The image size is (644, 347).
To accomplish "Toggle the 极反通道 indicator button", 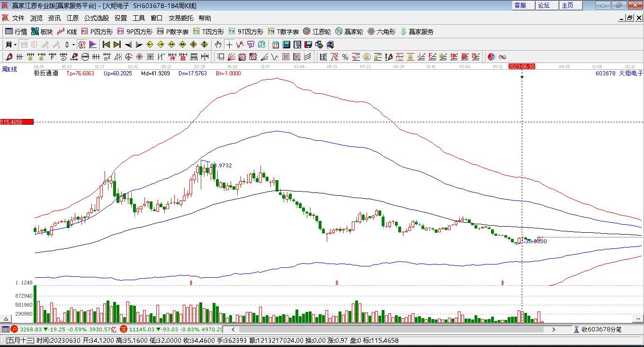I will click(46, 73).
